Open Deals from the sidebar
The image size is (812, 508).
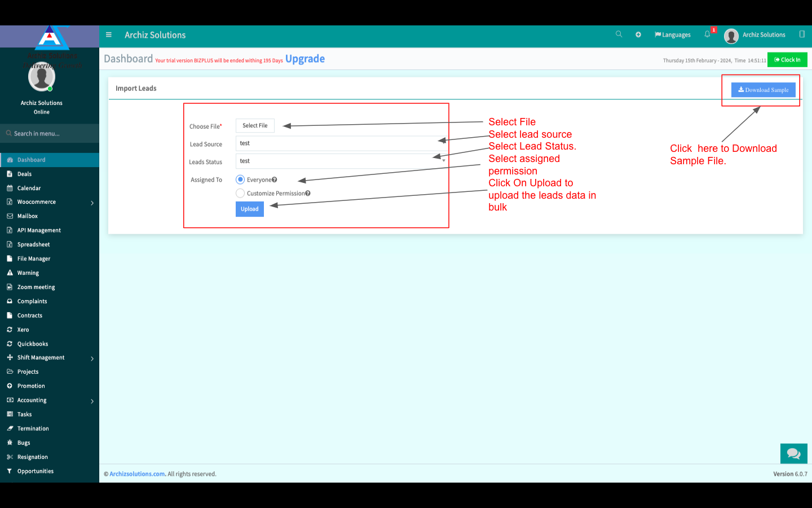[24, 174]
